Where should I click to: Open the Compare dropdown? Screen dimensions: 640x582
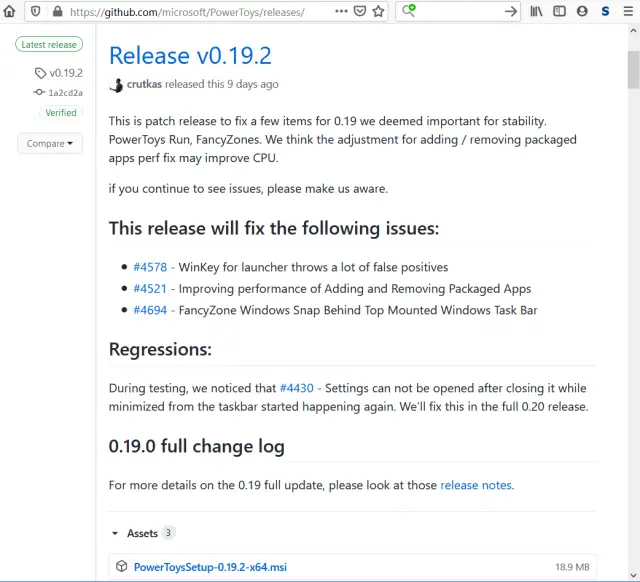[x=49, y=144]
